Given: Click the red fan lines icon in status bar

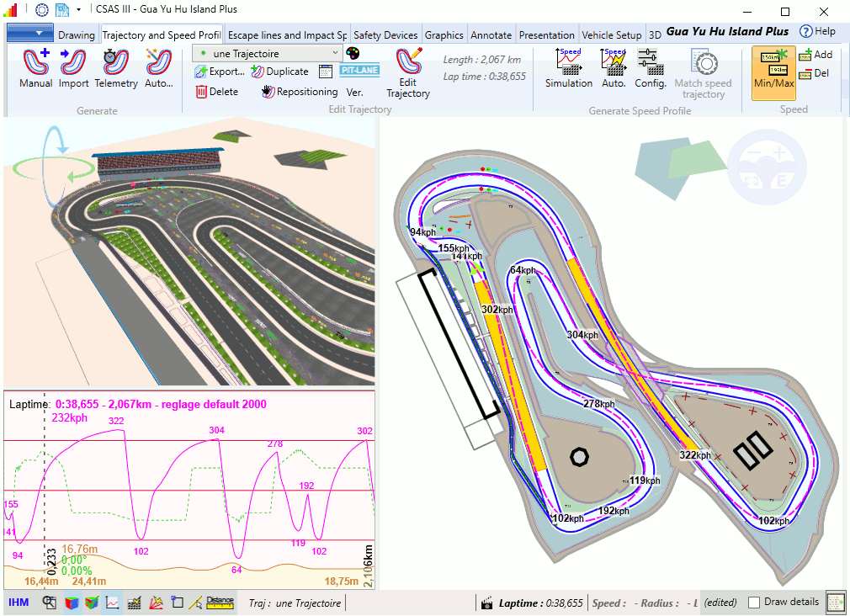Looking at the screenshot, I should [x=156, y=603].
